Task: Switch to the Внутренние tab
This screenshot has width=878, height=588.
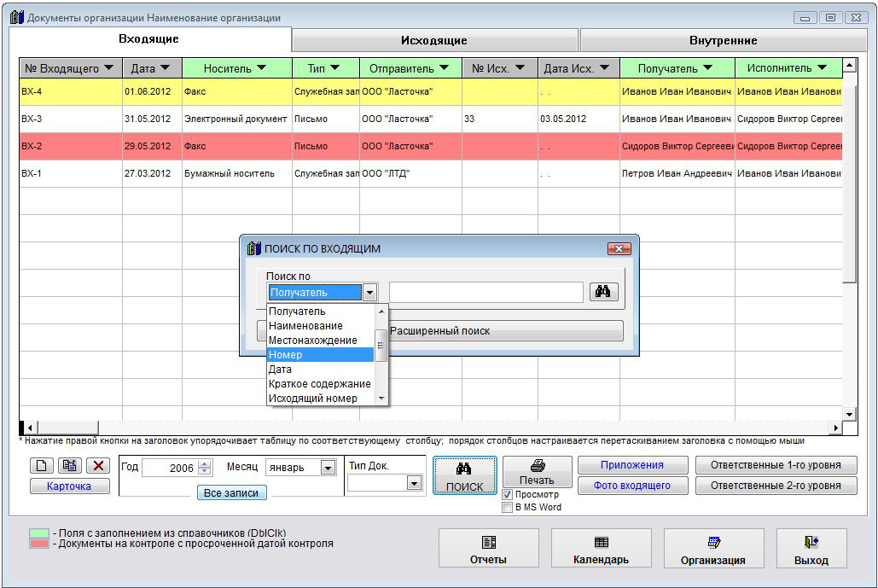Action: click(723, 40)
